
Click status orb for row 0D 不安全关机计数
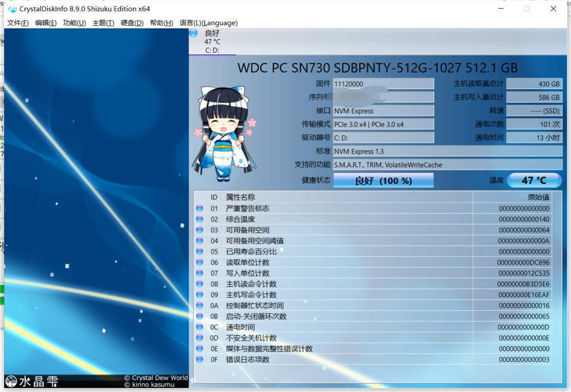click(199, 338)
